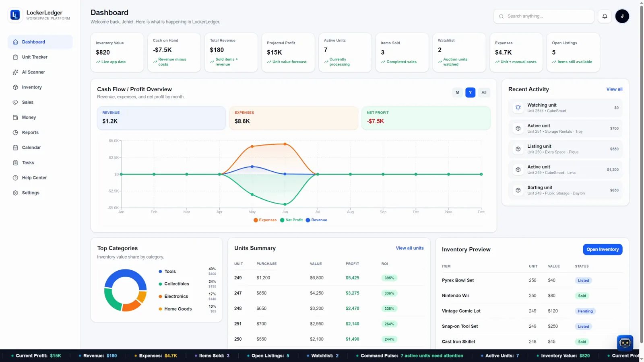The height and width of the screenshot is (362, 644).
Task: Select the Watching unit activity row
Action: [x=566, y=108]
